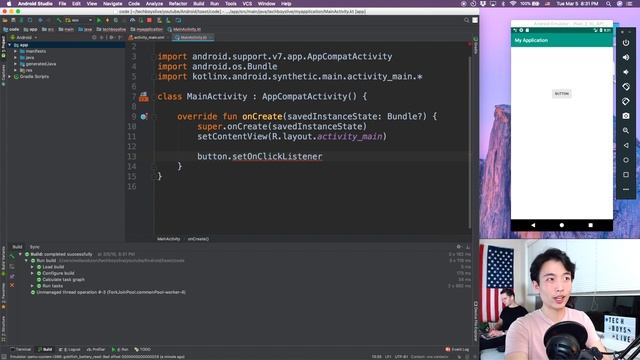Expand the Run tasks node
Screen dimensions: 640x360
pos(32,286)
